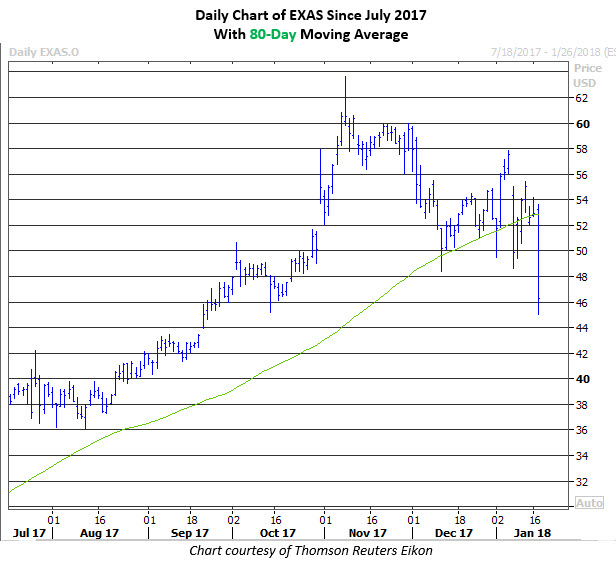Click the 'Dec 17' month label
Screen dimensions: 616x563
[x=454, y=533]
